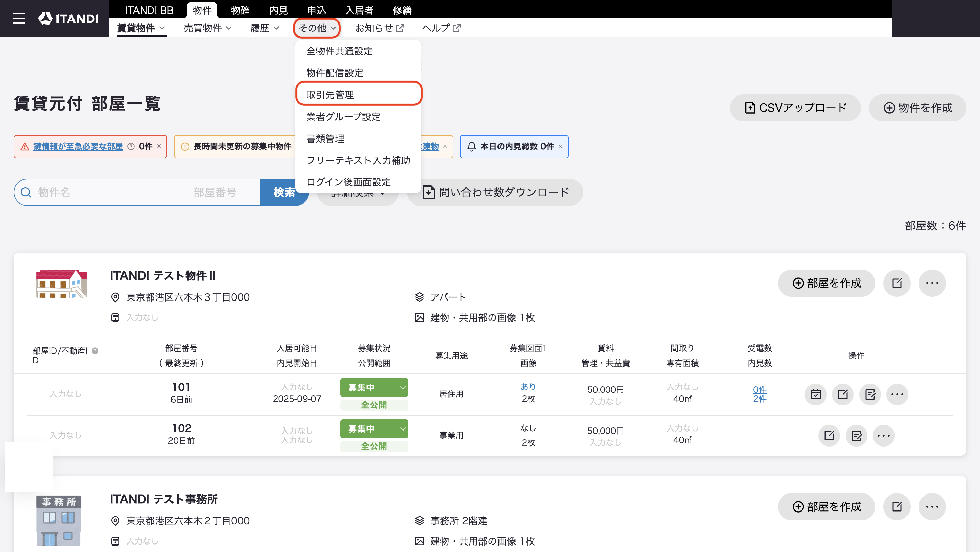
Task: Click the ITANDI テスト物件 II title
Action: coord(162,276)
